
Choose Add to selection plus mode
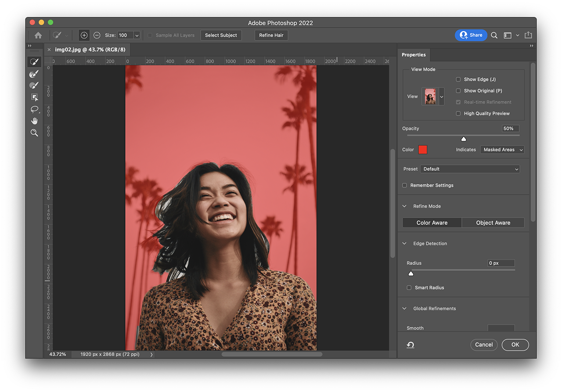[x=84, y=35]
